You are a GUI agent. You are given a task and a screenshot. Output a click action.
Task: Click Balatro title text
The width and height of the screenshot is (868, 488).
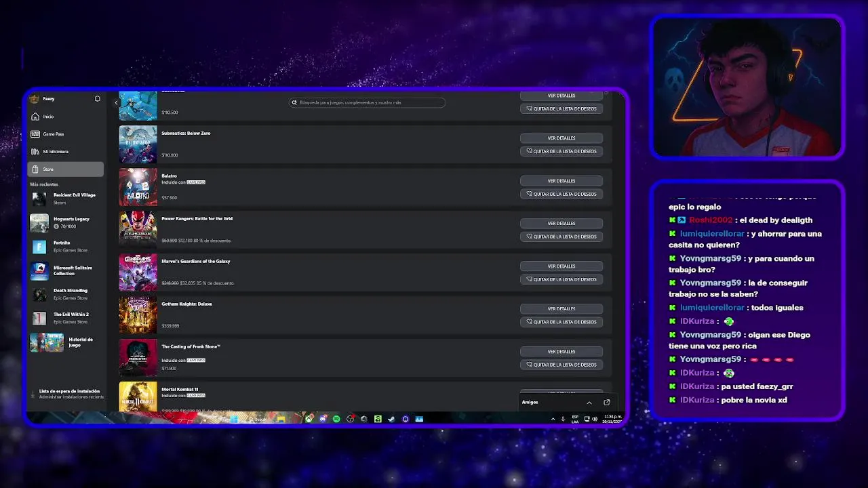click(x=169, y=176)
